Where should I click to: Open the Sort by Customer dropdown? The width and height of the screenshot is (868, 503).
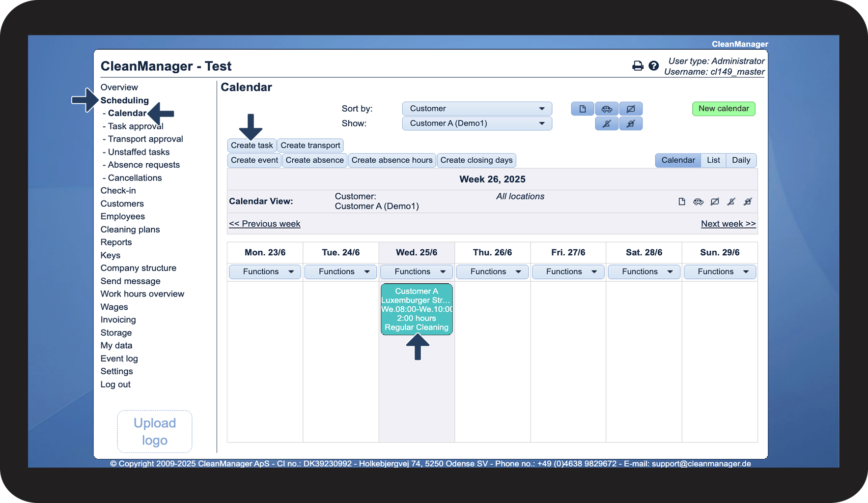coord(477,109)
